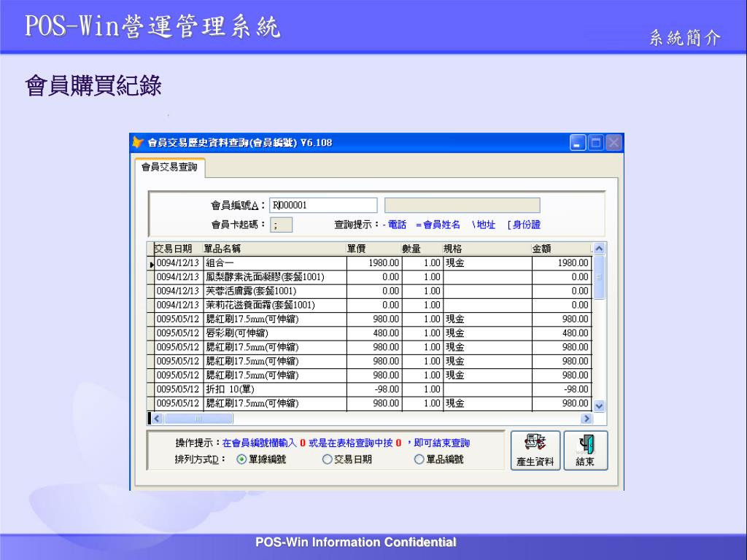The image size is (747, 560).
Task: Click the -98.00 amount cell
Action: (562, 389)
